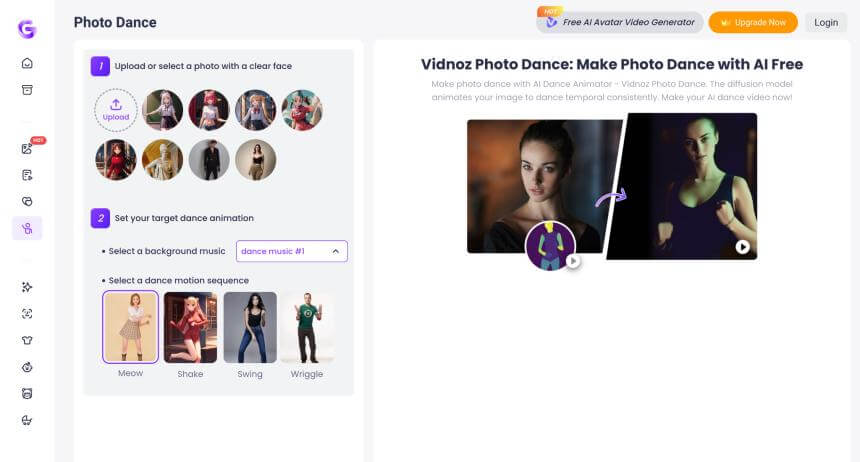The image size is (860, 462).
Task: Open the archive box icon in sidebar
Action: pyautogui.click(x=27, y=89)
